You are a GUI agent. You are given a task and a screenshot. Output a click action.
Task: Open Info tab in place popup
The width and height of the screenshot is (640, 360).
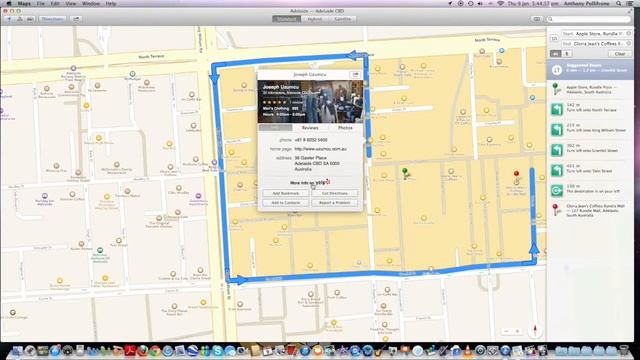tap(276, 128)
